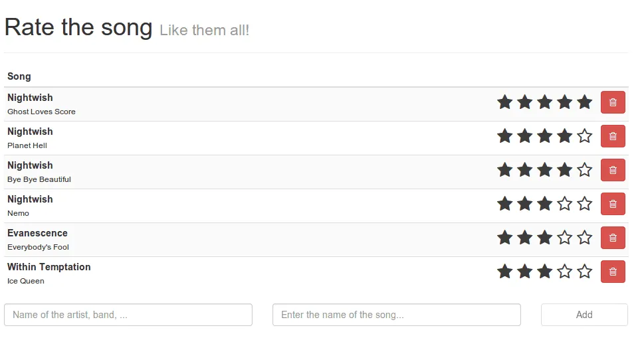The width and height of the screenshot is (644, 338).
Task: Click trash icon for Planet Hell
Action: pyautogui.click(x=613, y=136)
